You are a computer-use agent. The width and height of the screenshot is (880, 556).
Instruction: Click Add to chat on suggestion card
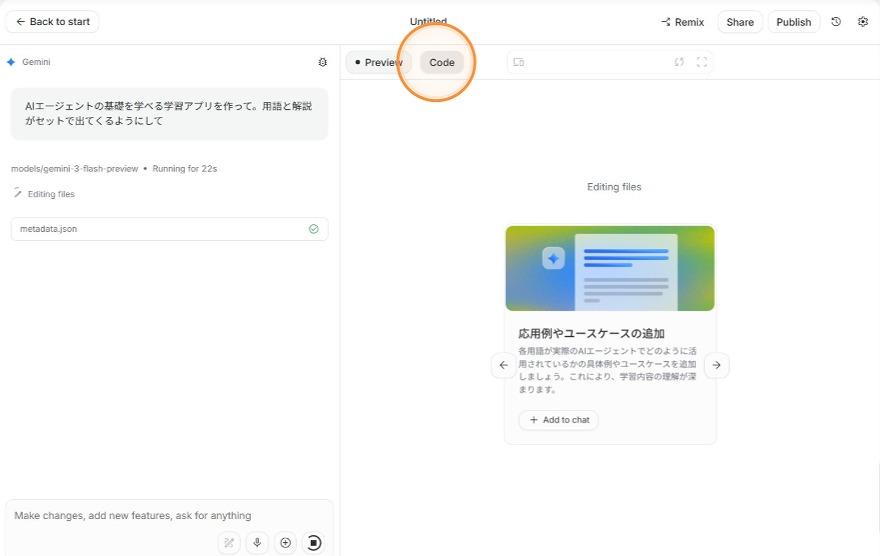[559, 420]
